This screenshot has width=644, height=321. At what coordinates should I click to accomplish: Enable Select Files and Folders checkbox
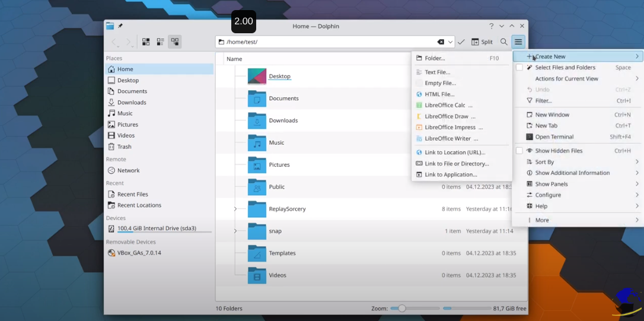519,68
